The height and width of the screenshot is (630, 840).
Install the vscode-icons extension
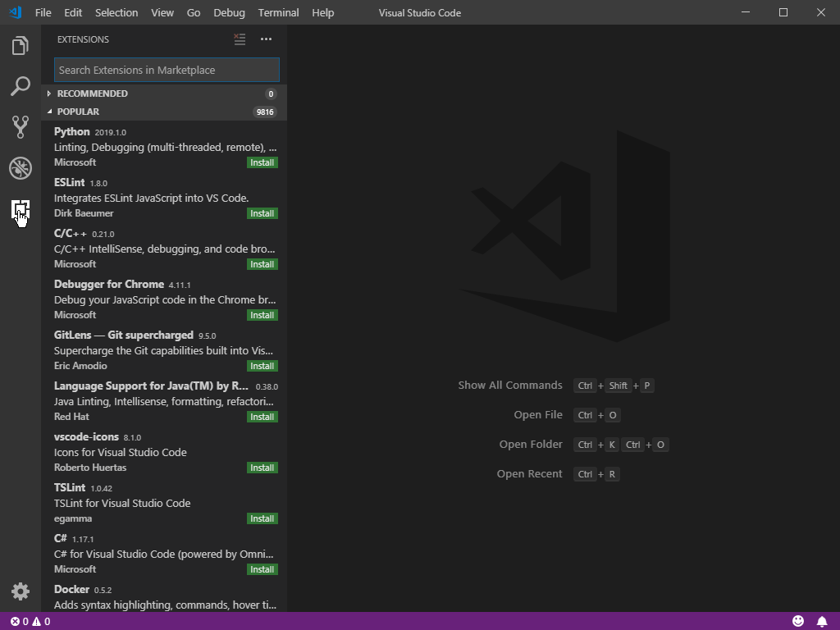tap(262, 468)
